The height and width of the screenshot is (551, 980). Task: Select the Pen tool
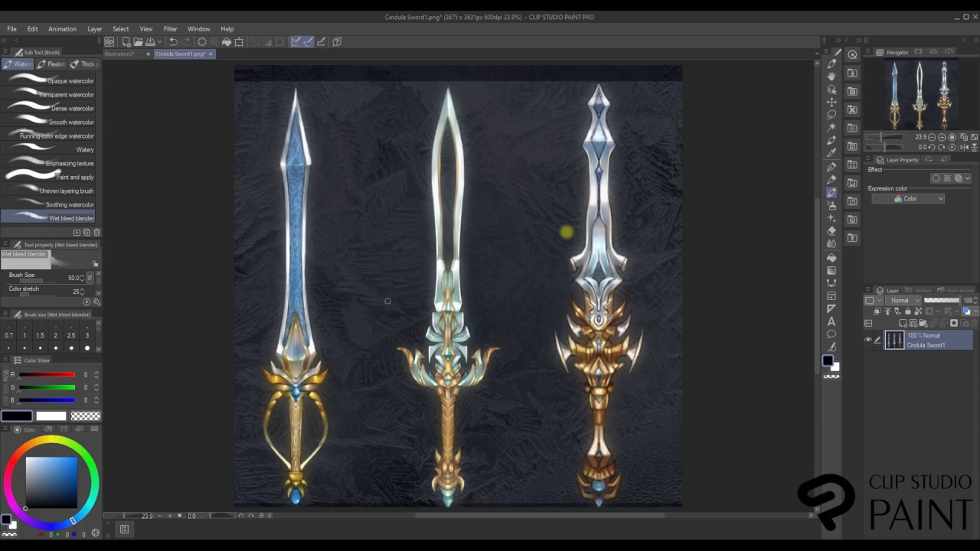coord(832,166)
